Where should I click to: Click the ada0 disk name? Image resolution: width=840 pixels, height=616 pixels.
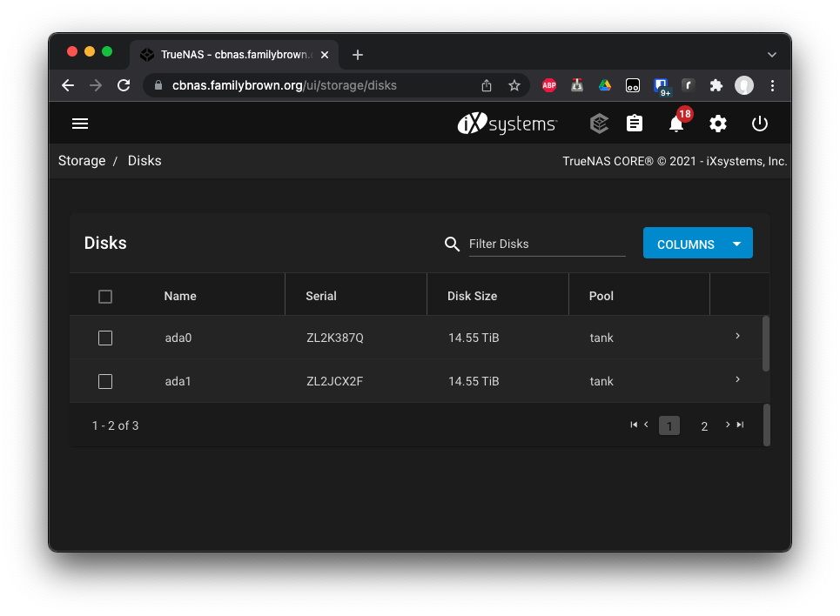(178, 338)
